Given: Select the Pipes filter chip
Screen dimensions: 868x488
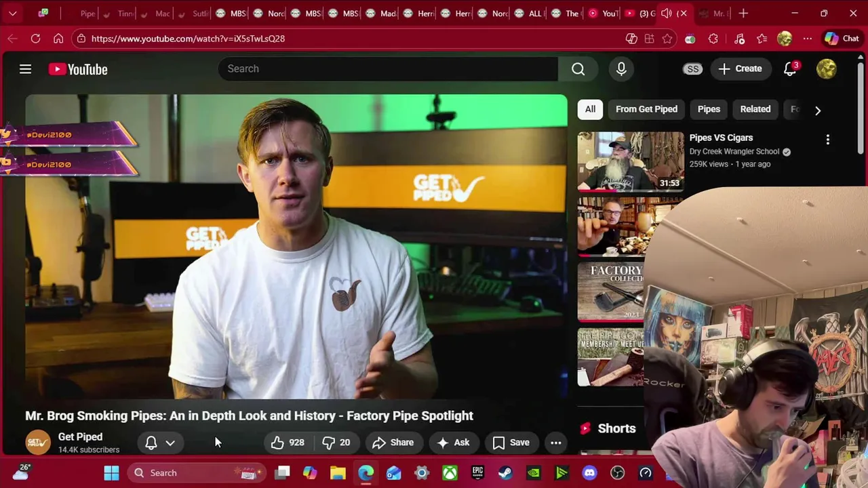Looking at the screenshot, I should coord(709,109).
